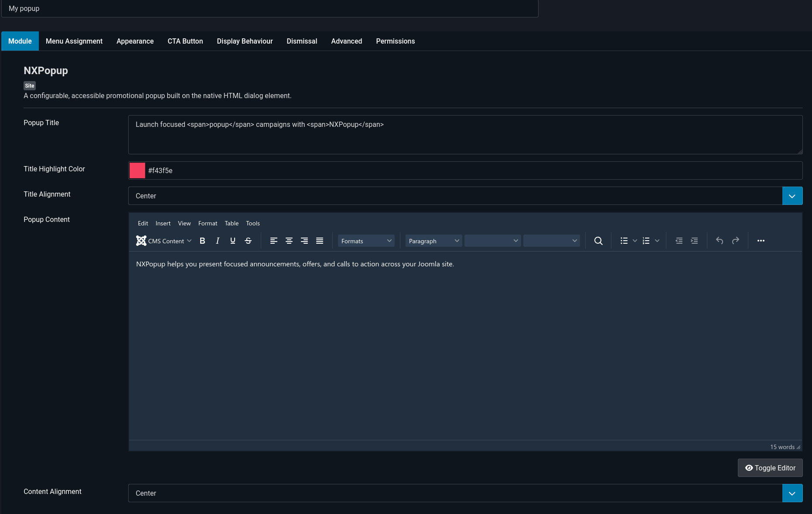The height and width of the screenshot is (514, 812).
Task: Grab the editor resize handle near word count
Action: 798,447
